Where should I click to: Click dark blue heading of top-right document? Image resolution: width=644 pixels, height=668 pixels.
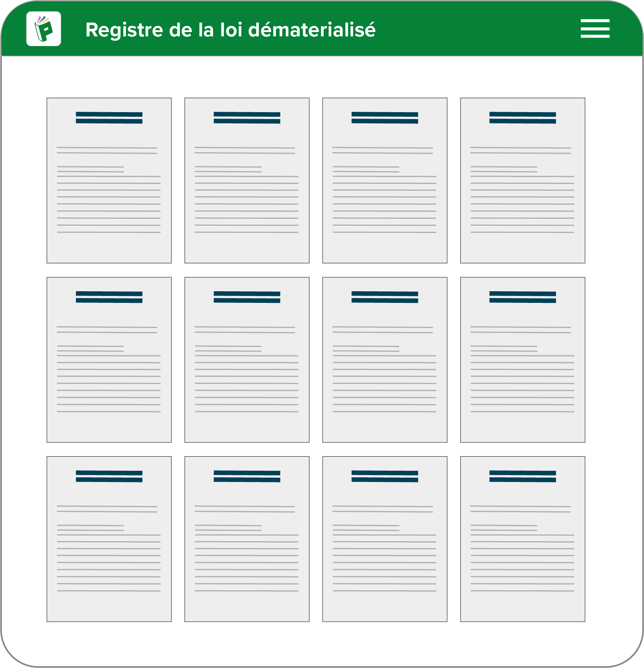[x=522, y=118]
